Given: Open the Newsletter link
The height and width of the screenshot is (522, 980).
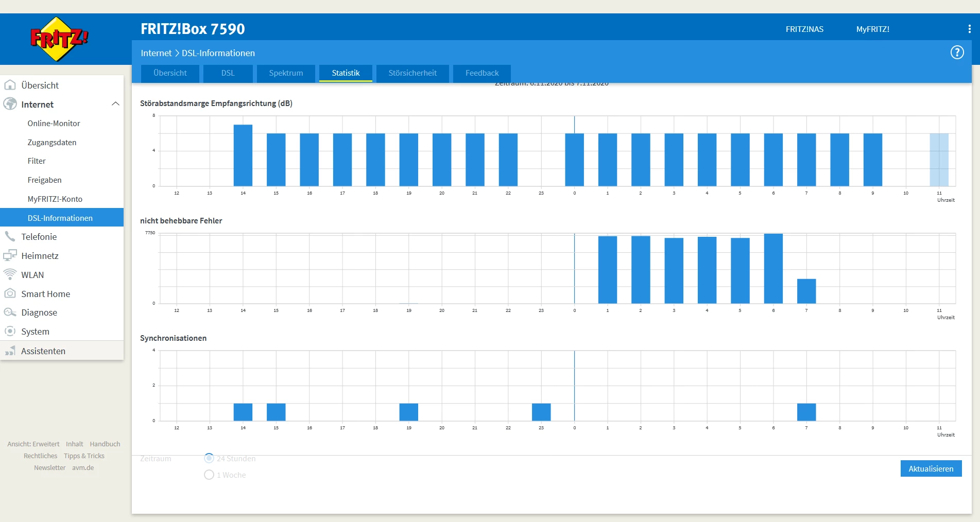Looking at the screenshot, I should click(x=50, y=467).
